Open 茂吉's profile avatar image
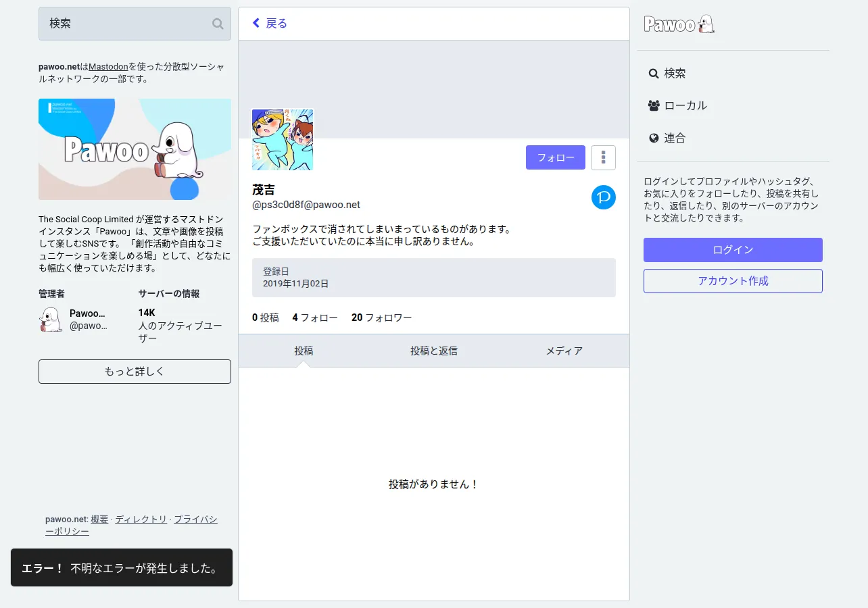 click(x=283, y=140)
